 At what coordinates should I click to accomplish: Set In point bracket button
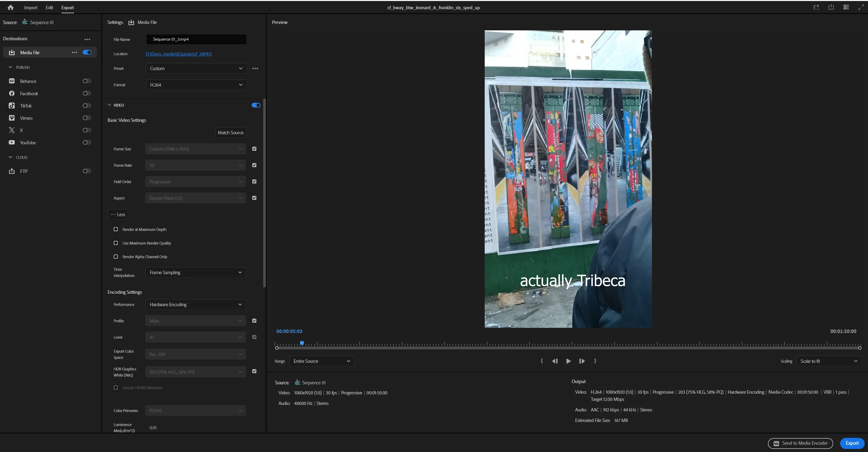coord(542,361)
